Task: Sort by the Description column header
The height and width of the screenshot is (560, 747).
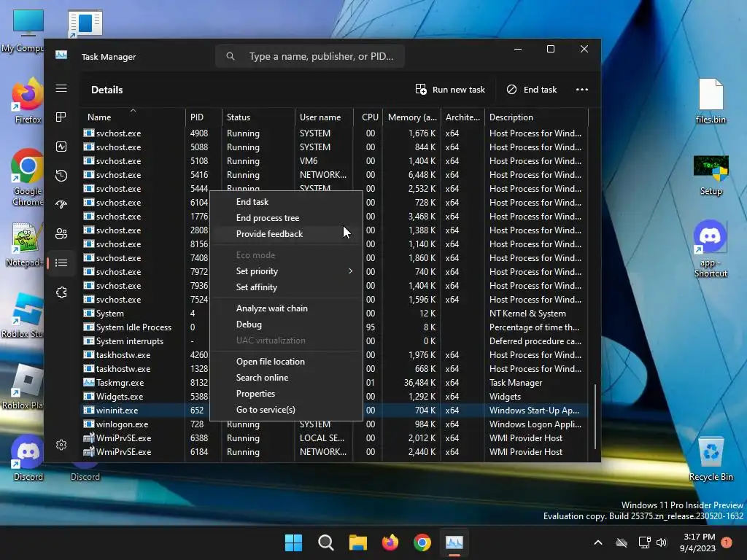Action: tap(536, 117)
